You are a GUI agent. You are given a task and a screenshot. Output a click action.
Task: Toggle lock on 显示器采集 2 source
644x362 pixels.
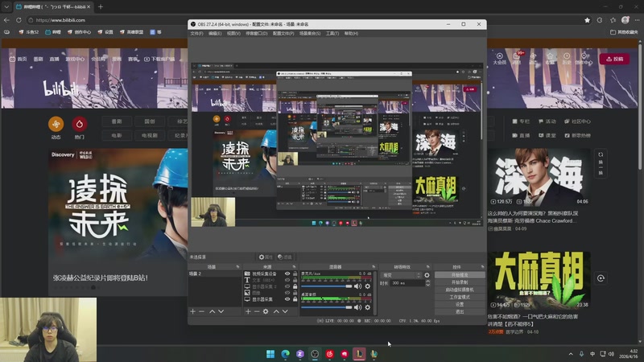pos(295,286)
